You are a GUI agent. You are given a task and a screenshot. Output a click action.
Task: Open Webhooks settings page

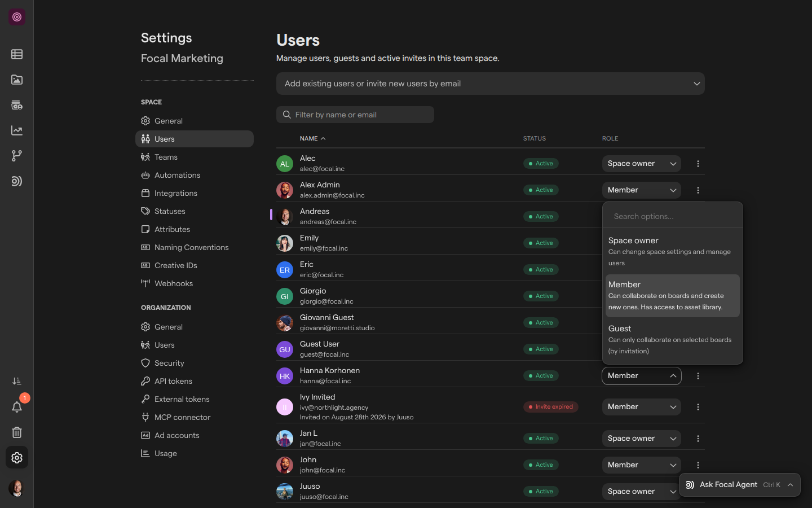pyautogui.click(x=195, y=283)
